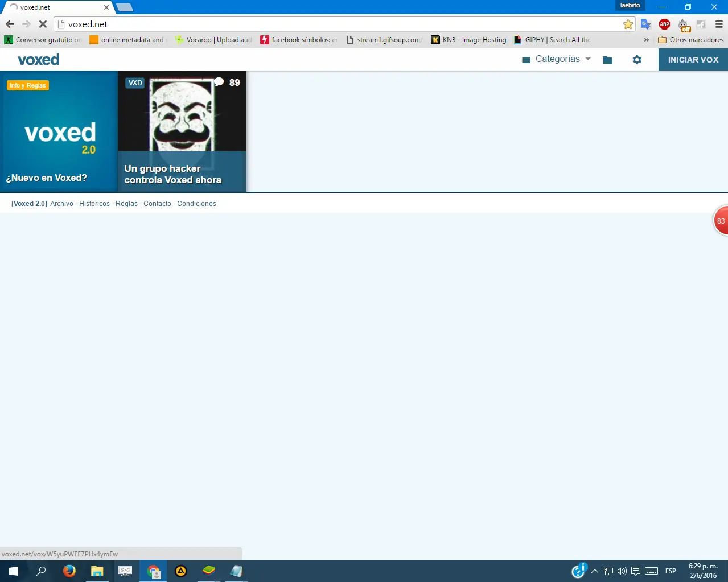This screenshot has height=582, width=728.
Task: Stop page loading with the X button
Action: 43,24
